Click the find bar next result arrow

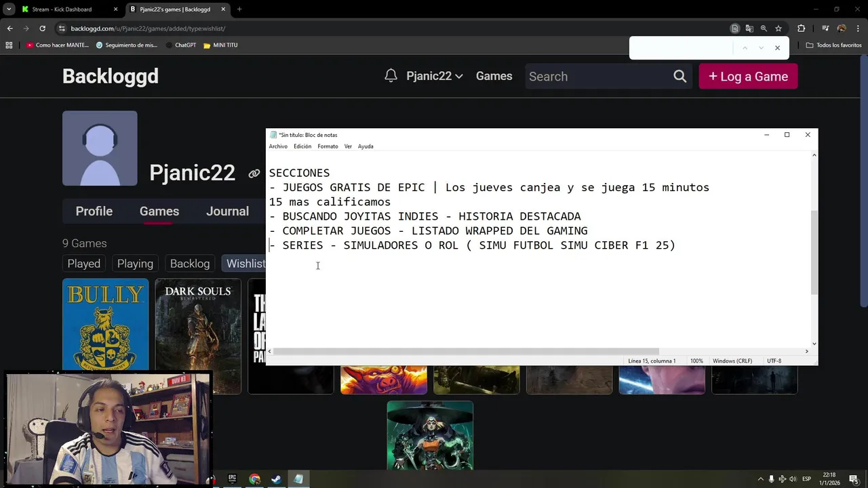tap(761, 48)
